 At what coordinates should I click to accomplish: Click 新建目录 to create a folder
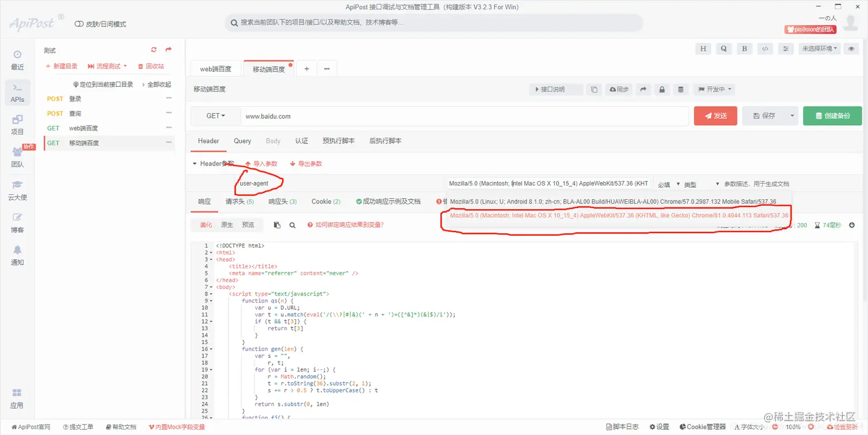point(61,67)
